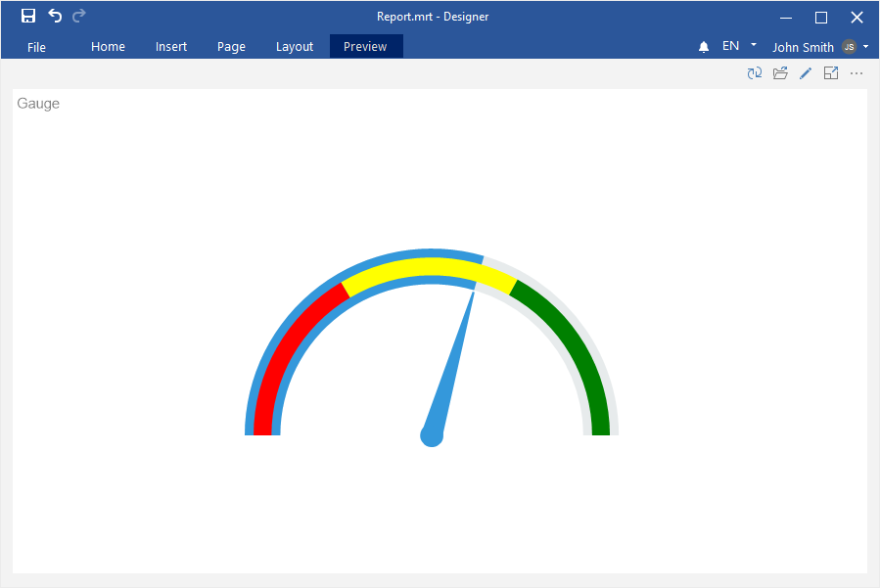This screenshot has height=588, width=880.
Task: Click the Redo arrow icon
Action: coord(79,16)
